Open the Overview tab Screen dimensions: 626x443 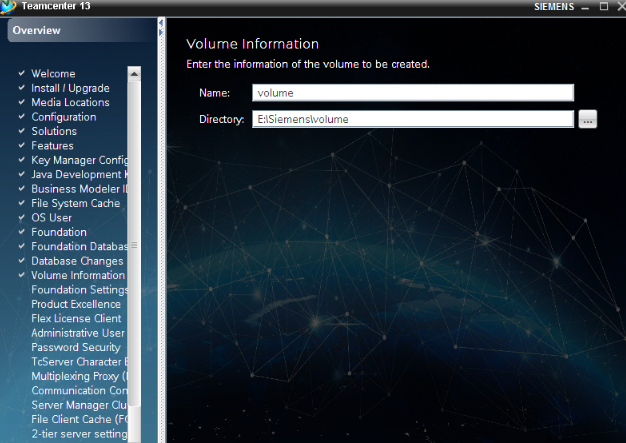click(37, 31)
